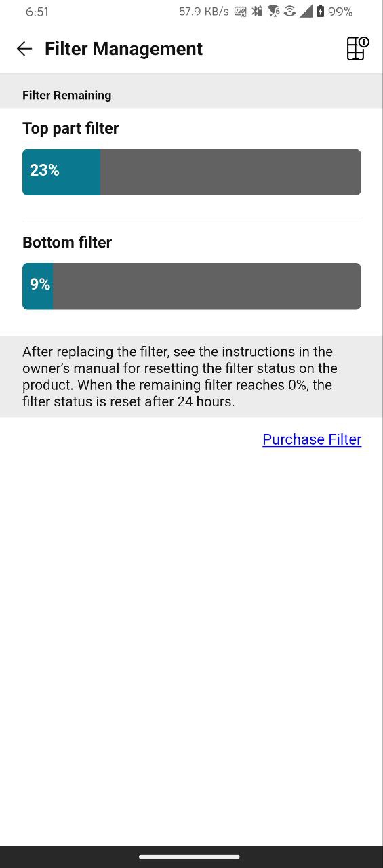Tap the 120Hz refresh rate indicator icon
383x868 pixels.
pos(241,12)
